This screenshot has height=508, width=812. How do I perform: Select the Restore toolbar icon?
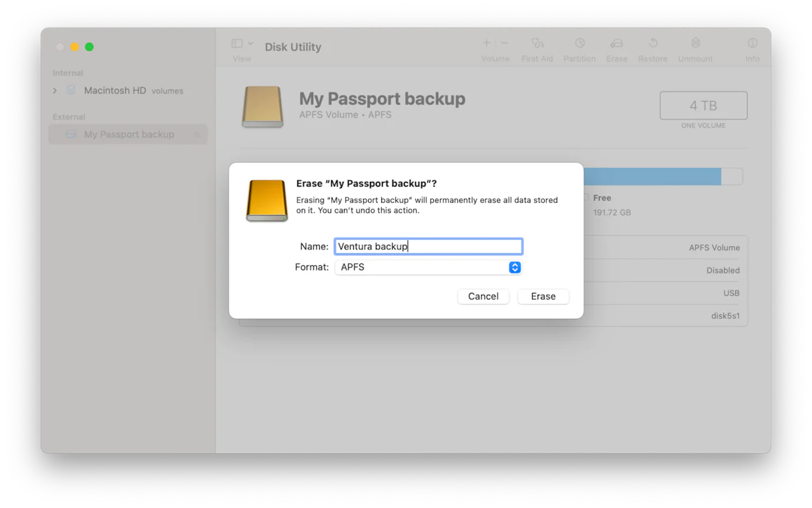click(x=652, y=44)
